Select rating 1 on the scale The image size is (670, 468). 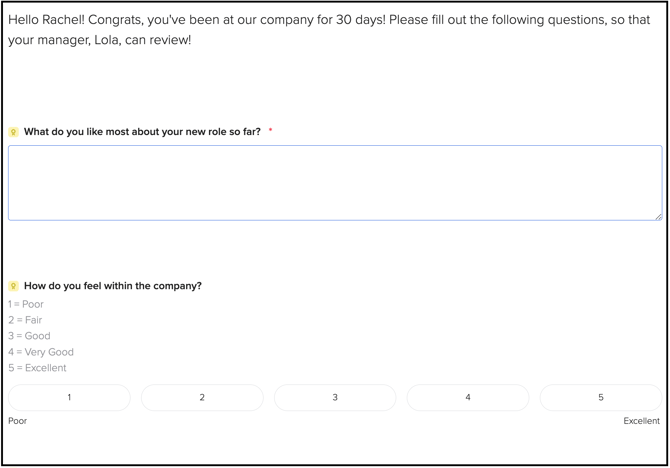coord(69,398)
